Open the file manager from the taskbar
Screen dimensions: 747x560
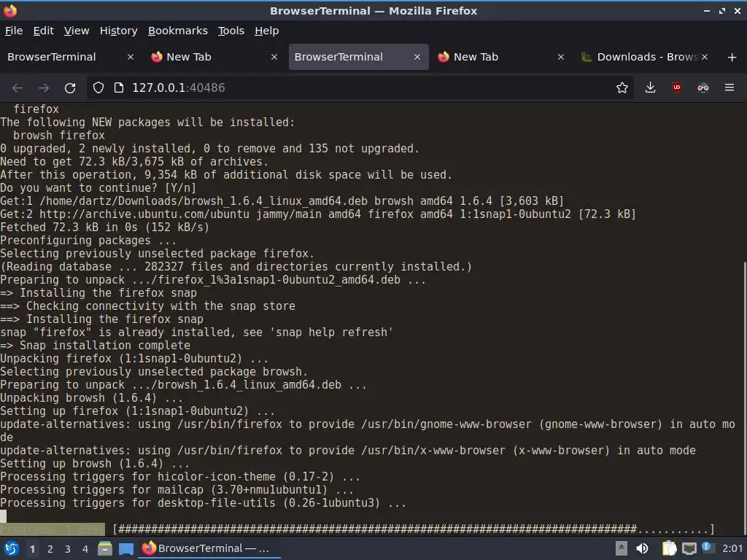click(105, 548)
